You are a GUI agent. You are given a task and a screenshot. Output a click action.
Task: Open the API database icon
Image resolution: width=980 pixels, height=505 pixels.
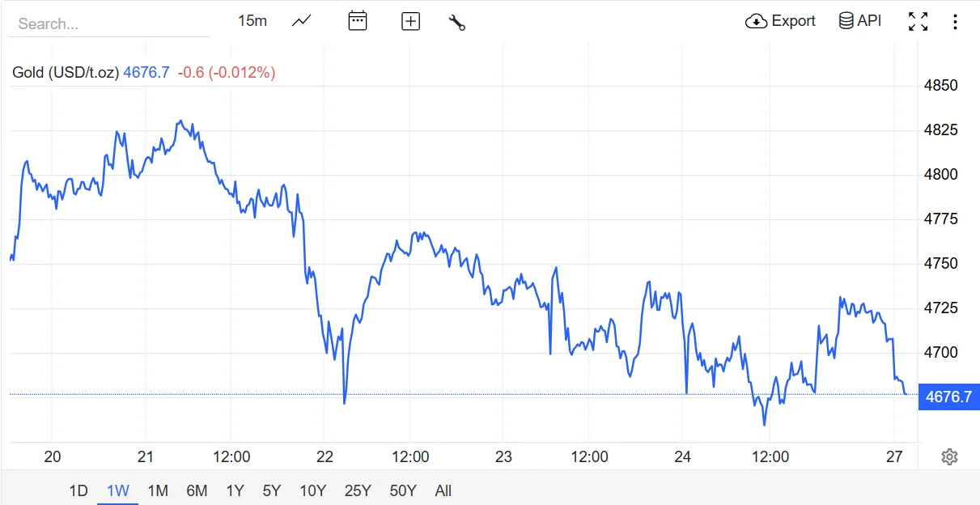(846, 21)
